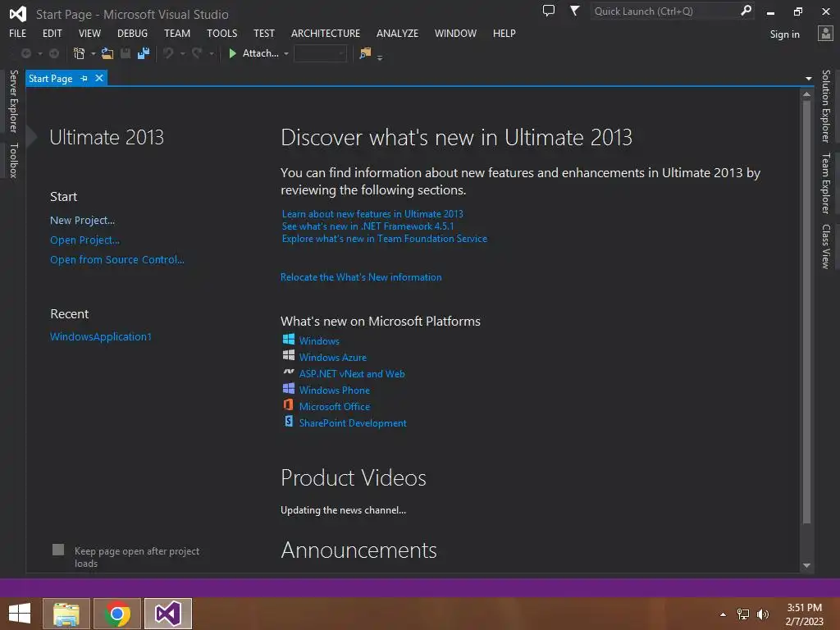Expand the New Project dropdown arrow

[x=94, y=53]
